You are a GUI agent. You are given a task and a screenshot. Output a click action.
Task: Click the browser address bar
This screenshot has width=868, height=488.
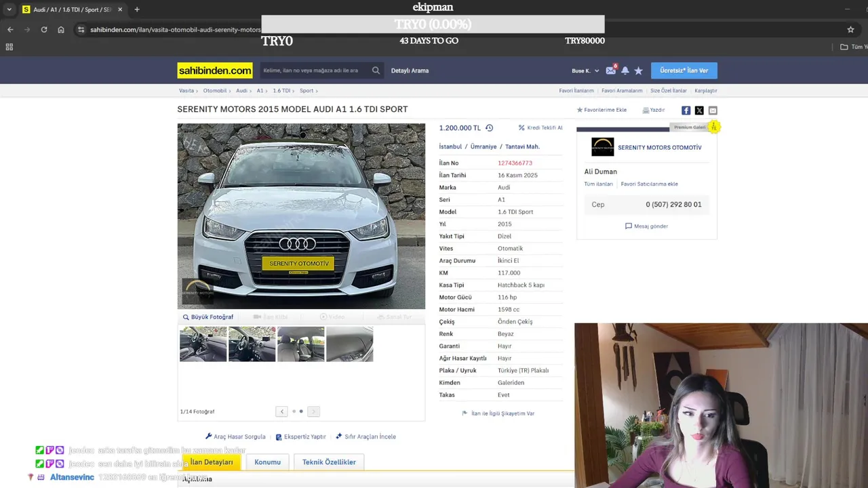[175, 30]
